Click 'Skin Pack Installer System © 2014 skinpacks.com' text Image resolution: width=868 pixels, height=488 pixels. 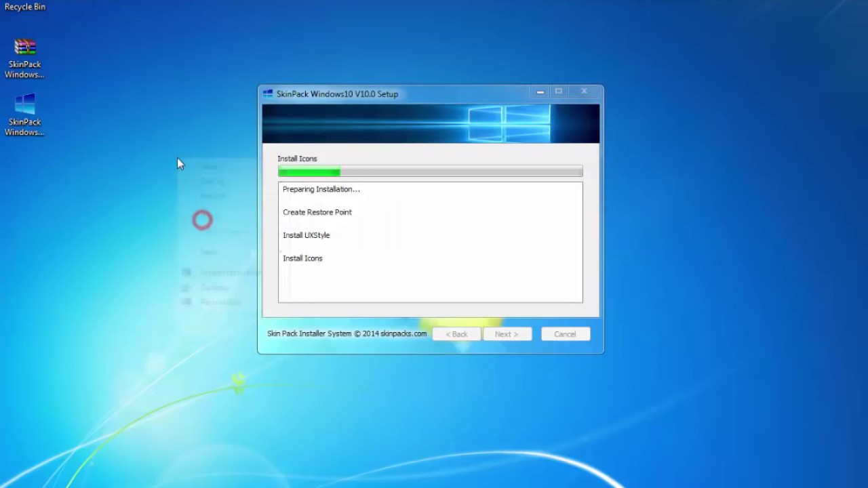pos(347,333)
